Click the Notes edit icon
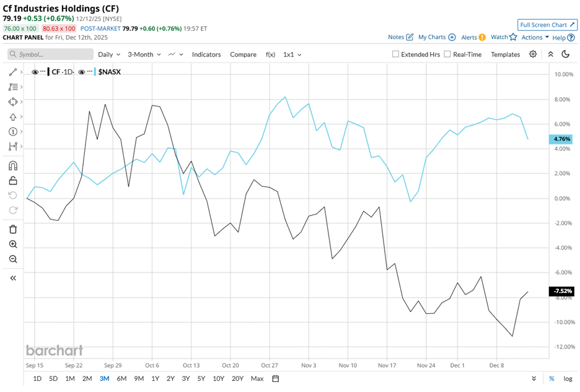 coord(410,37)
